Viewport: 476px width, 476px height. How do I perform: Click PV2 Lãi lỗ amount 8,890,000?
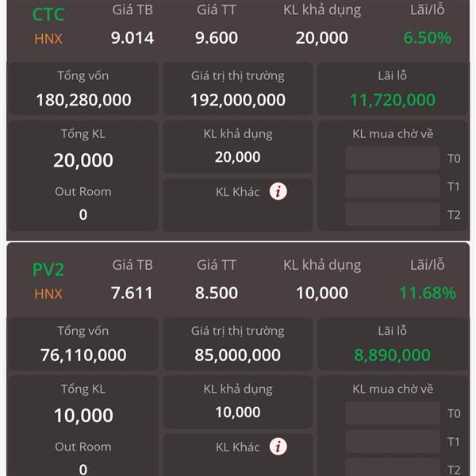coord(392,355)
